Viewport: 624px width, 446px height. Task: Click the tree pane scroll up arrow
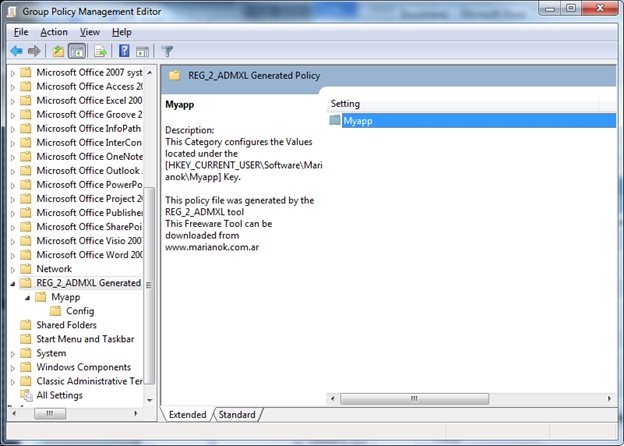coord(150,73)
